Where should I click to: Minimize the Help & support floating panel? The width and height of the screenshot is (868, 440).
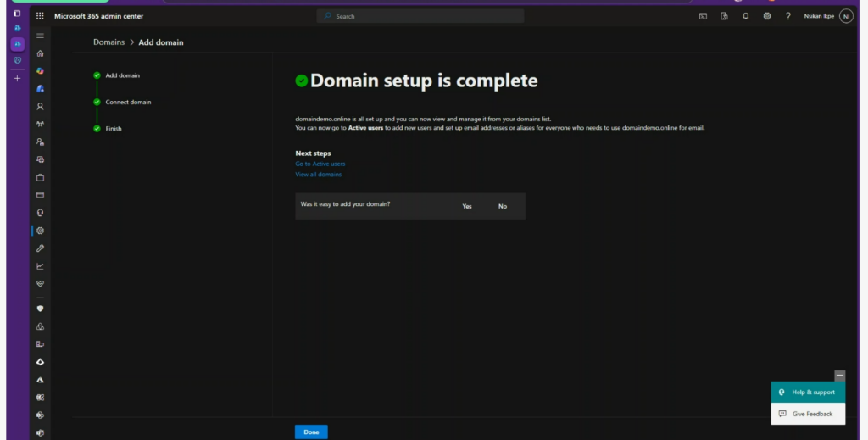[839, 375]
